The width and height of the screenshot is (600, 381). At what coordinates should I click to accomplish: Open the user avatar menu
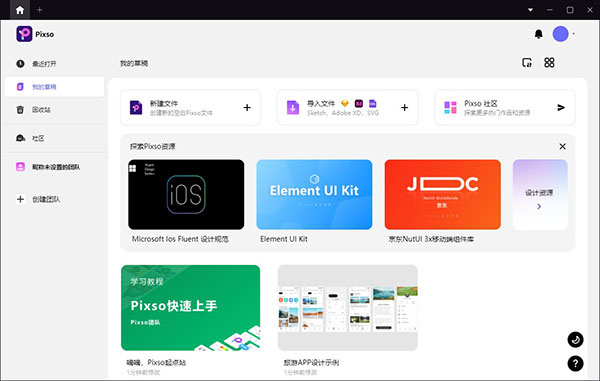pos(561,34)
